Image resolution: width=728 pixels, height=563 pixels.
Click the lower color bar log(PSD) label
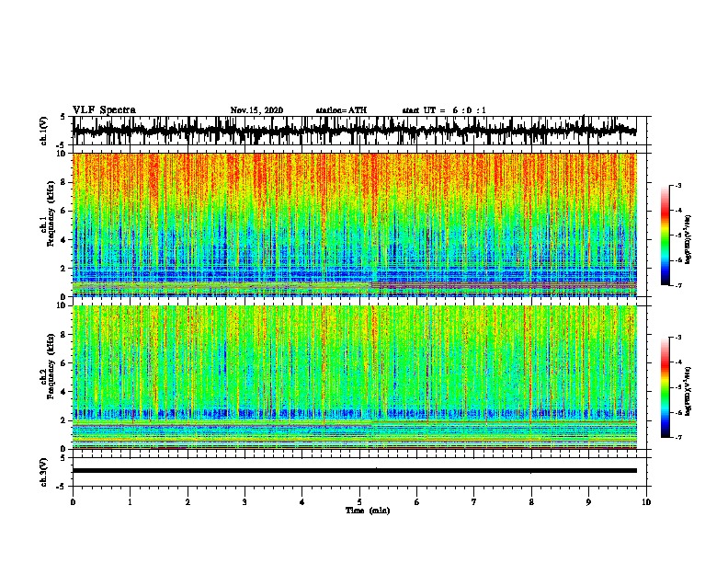click(x=688, y=391)
